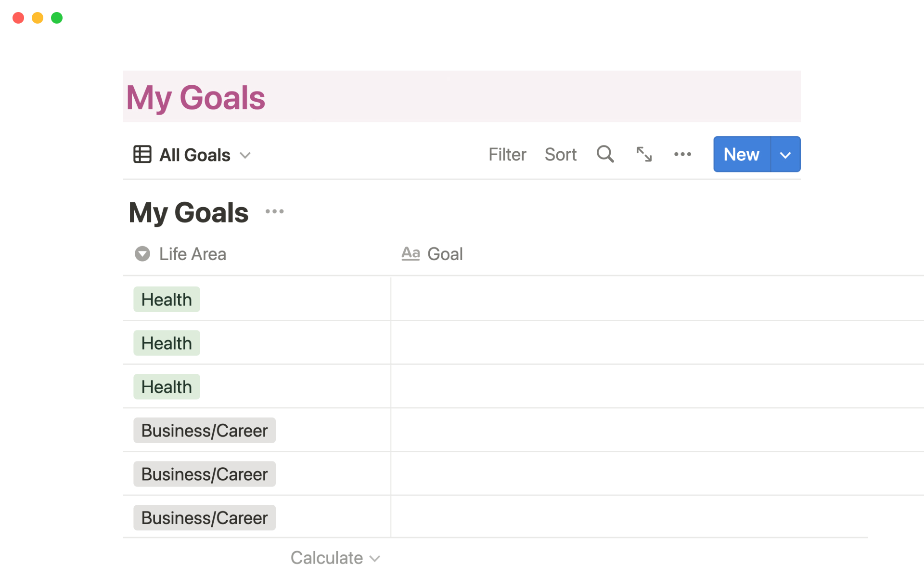The height and width of the screenshot is (578, 924).
Task: Click the Goal column header
Action: 445,254
